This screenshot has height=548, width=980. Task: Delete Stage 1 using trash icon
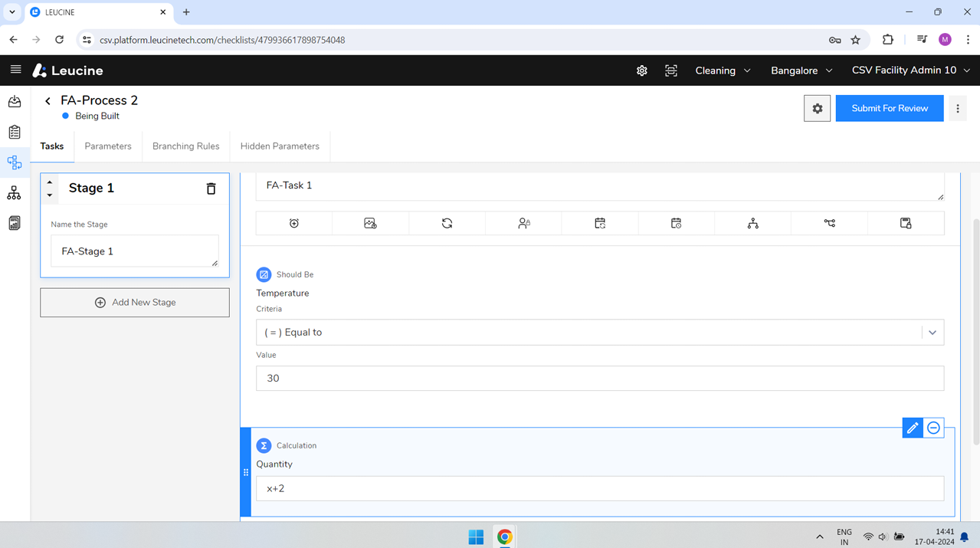click(x=211, y=189)
